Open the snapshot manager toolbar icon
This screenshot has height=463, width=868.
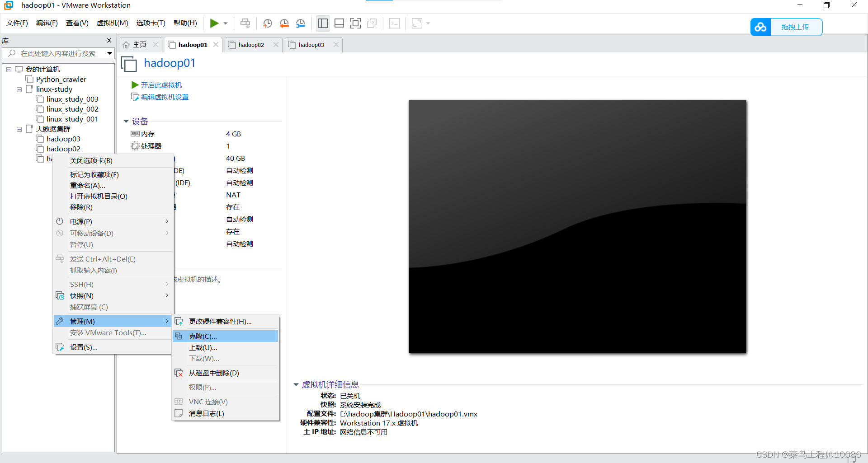tap(300, 23)
